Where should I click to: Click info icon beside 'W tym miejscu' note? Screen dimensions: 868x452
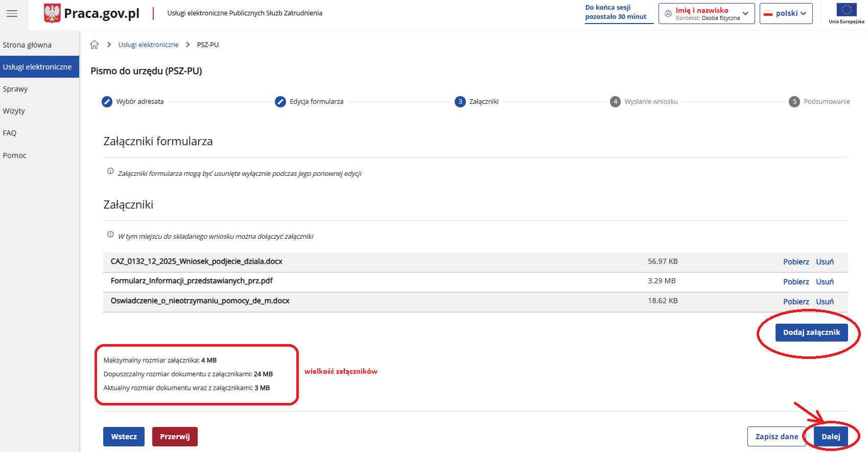point(110,235)
